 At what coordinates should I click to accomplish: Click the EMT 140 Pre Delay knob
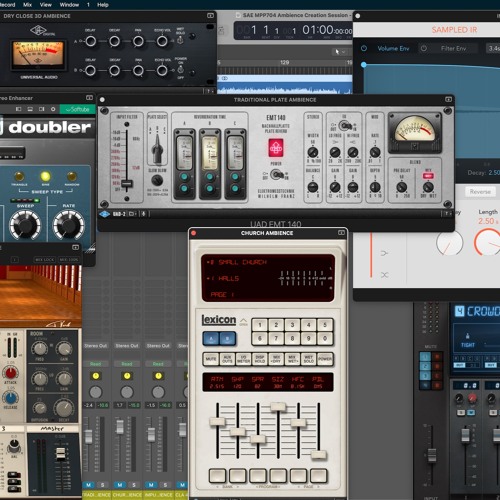point(401,187)
